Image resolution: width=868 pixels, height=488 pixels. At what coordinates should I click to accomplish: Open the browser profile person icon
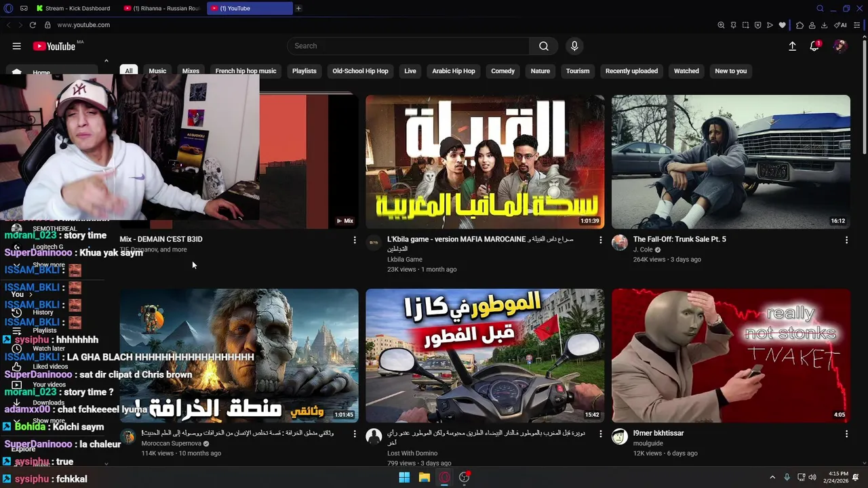click(x=812, y=25)
